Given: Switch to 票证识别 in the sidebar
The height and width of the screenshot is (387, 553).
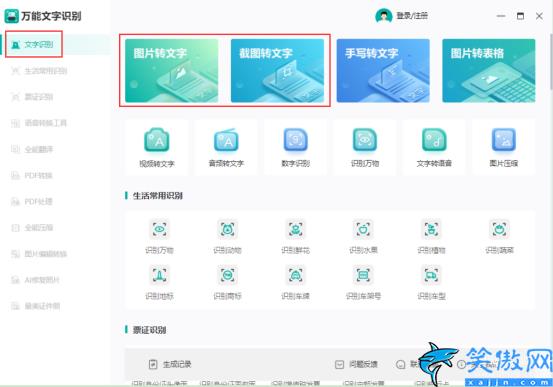Looking at the screenshot, I should pos(32,97).
